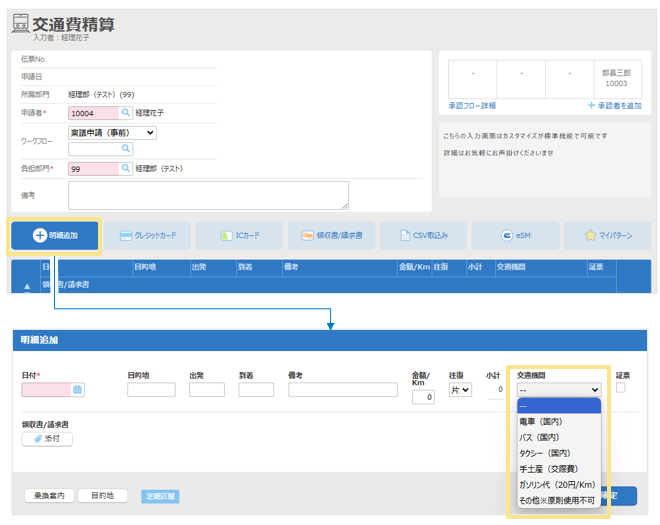Screen dimensions: 660x525
Task: Click into the 備考 text area
Action: 208,194
